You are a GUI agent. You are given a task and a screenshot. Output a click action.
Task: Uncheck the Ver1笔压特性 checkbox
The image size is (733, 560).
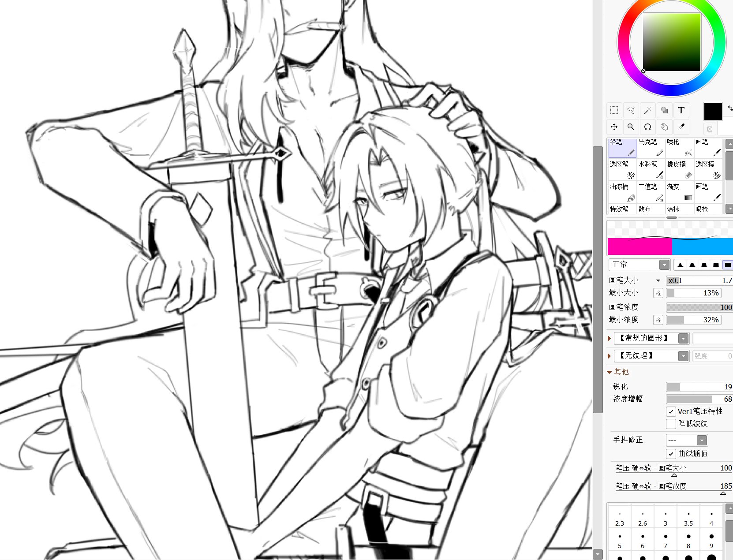[x=671, y=411]
